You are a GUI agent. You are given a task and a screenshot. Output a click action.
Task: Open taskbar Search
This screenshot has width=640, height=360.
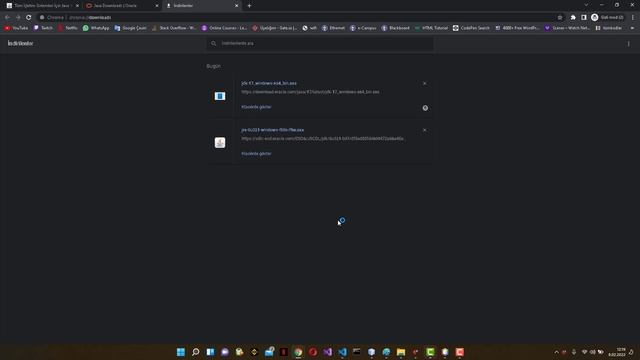tap(196, 352)
